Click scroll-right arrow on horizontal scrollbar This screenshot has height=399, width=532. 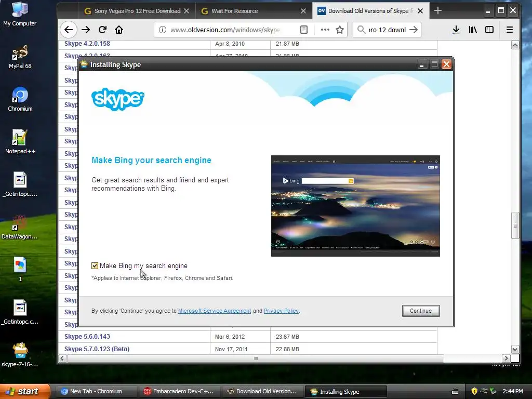[x=506, y=358]
